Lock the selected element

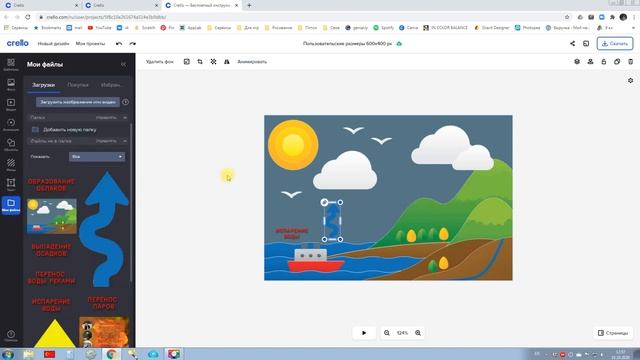click(604, 62)
